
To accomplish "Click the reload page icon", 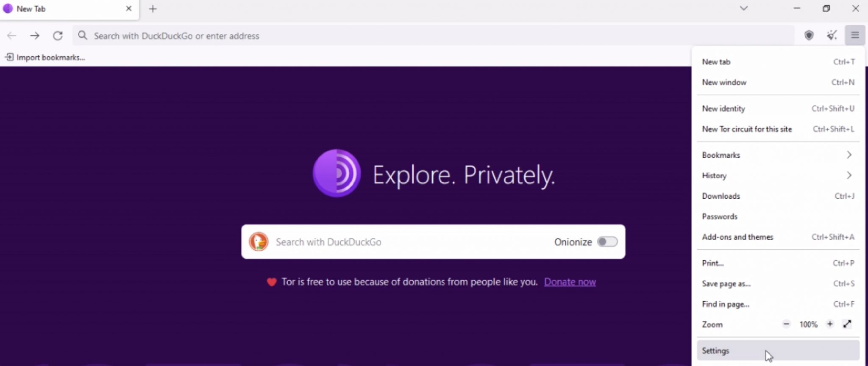I will (58, 36).
